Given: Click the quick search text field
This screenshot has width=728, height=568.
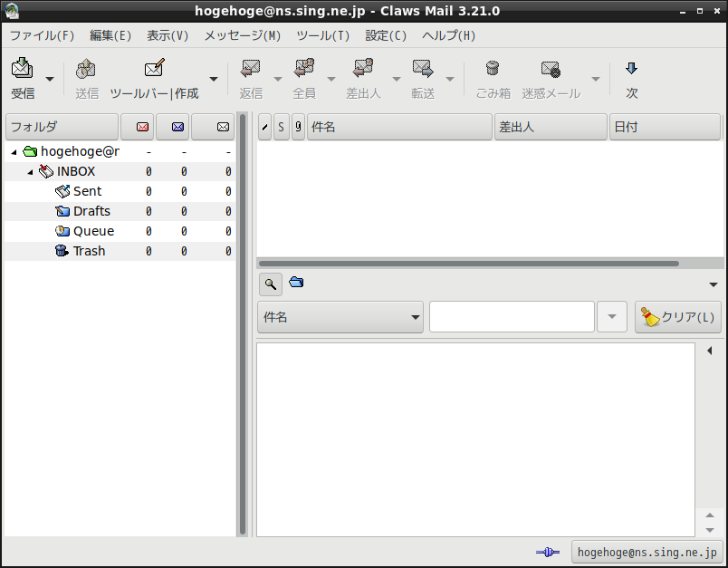Looking at the screenshot, I should [512, 317].
